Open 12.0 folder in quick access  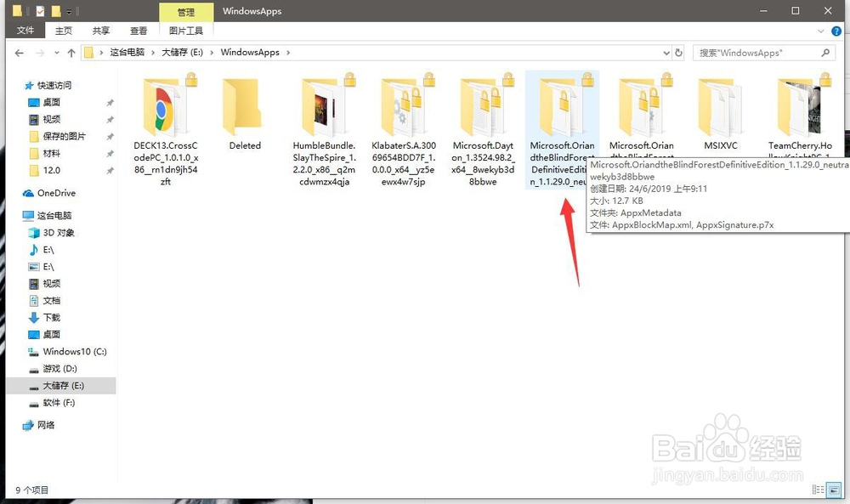coord(44,170)
